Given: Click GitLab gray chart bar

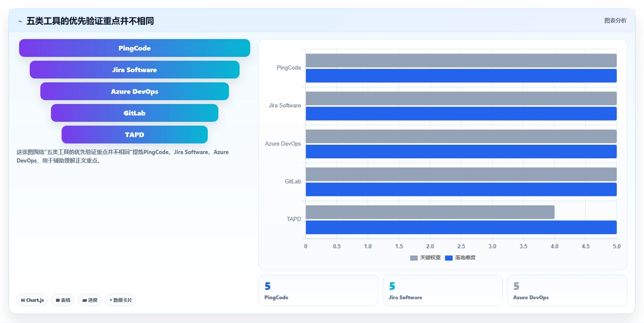Looking at the screenshot, I should click(461, 174).
